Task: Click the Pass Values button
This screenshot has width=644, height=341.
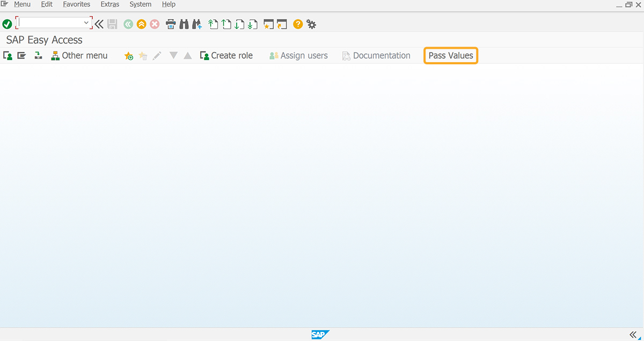Action: pos(451,56)
